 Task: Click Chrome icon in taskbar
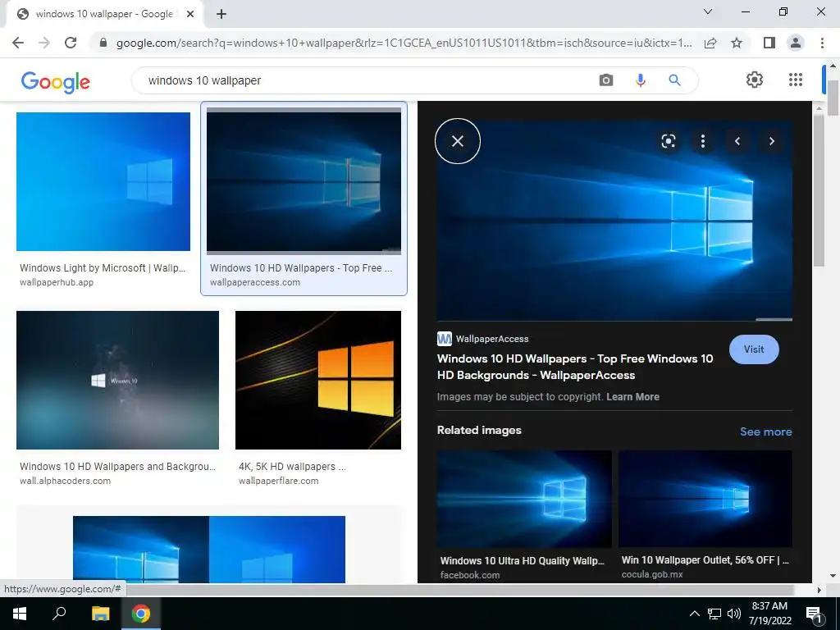tap(141, 614)
